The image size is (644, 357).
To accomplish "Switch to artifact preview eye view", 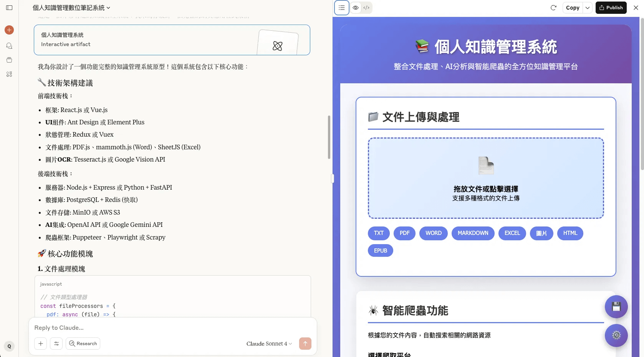I will pos(356,8).
